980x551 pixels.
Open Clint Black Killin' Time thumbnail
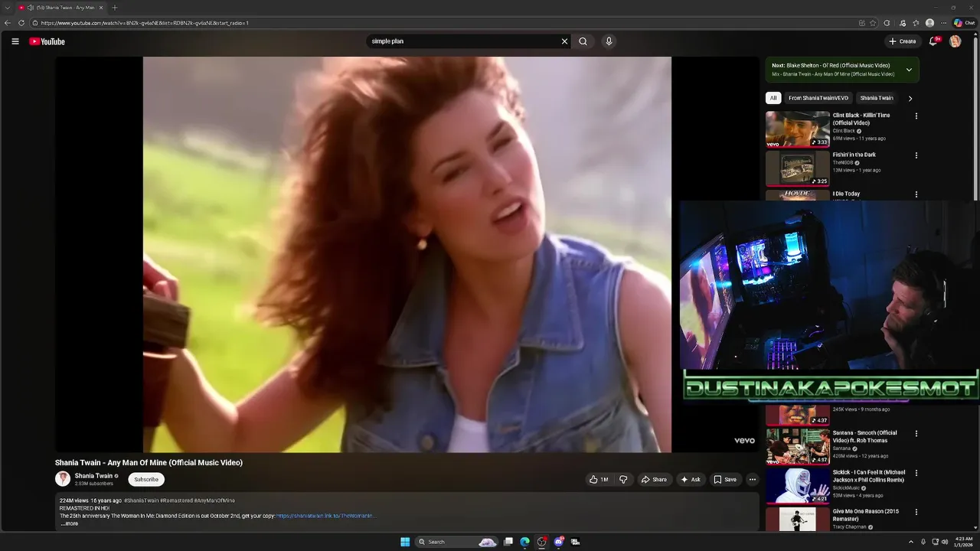(x=798, y=129)
